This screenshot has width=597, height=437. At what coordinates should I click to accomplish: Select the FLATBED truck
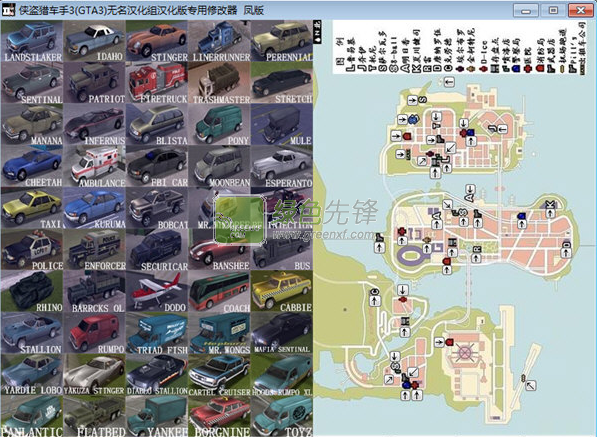point(94,416)
